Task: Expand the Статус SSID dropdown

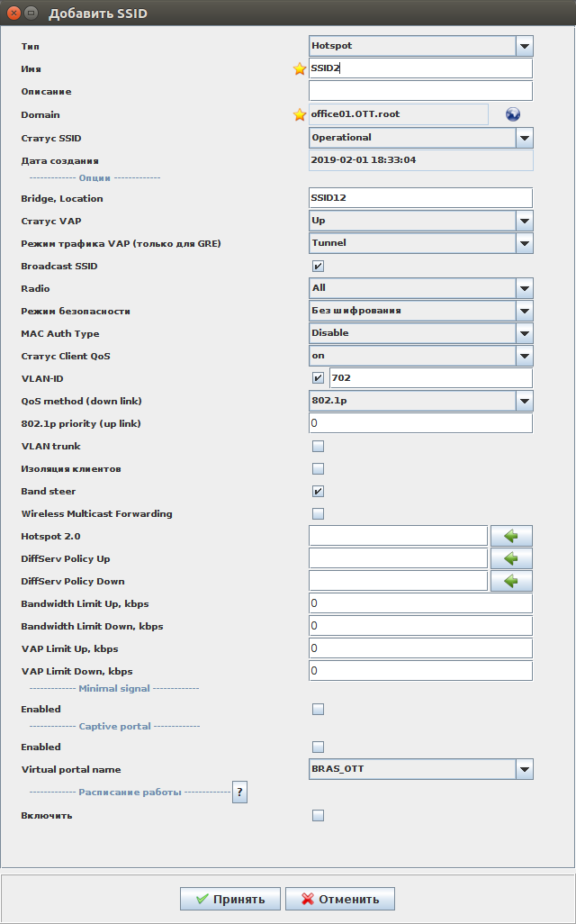Action: 524,138
